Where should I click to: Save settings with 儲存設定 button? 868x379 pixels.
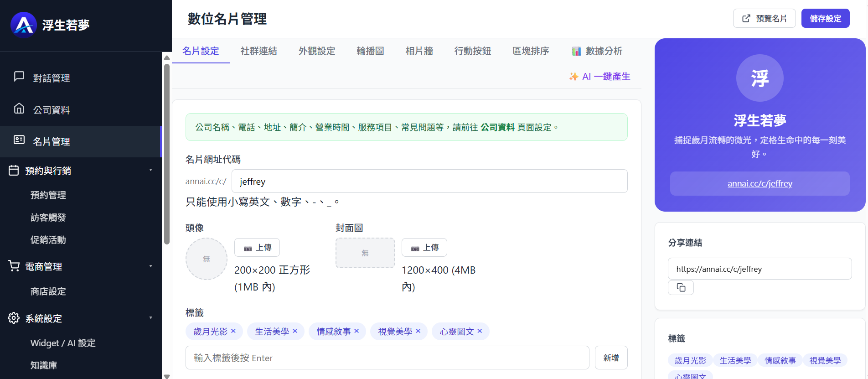point(826,18)
